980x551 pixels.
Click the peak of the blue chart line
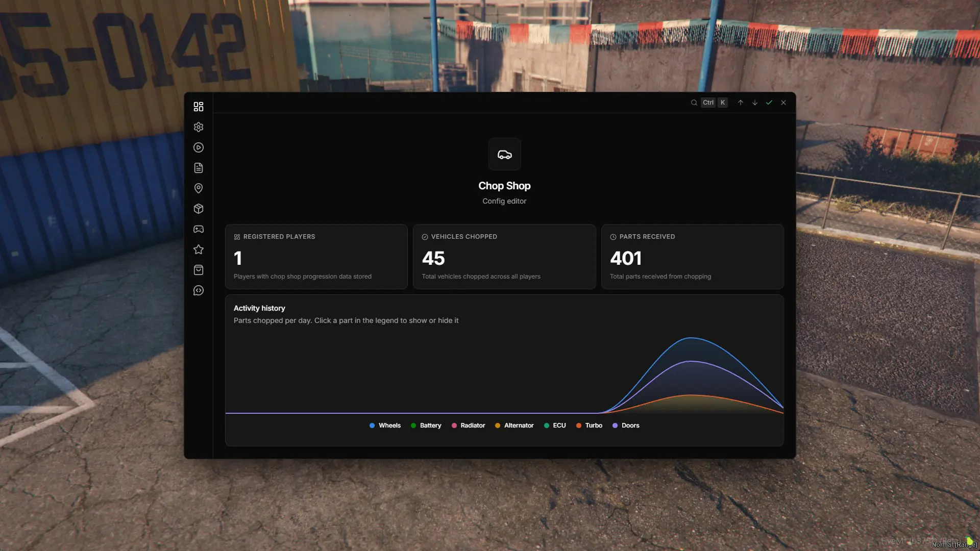(691, 338)
